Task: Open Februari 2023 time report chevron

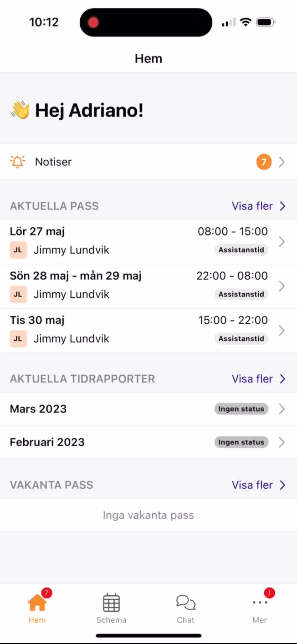Action: coord(282,442)
